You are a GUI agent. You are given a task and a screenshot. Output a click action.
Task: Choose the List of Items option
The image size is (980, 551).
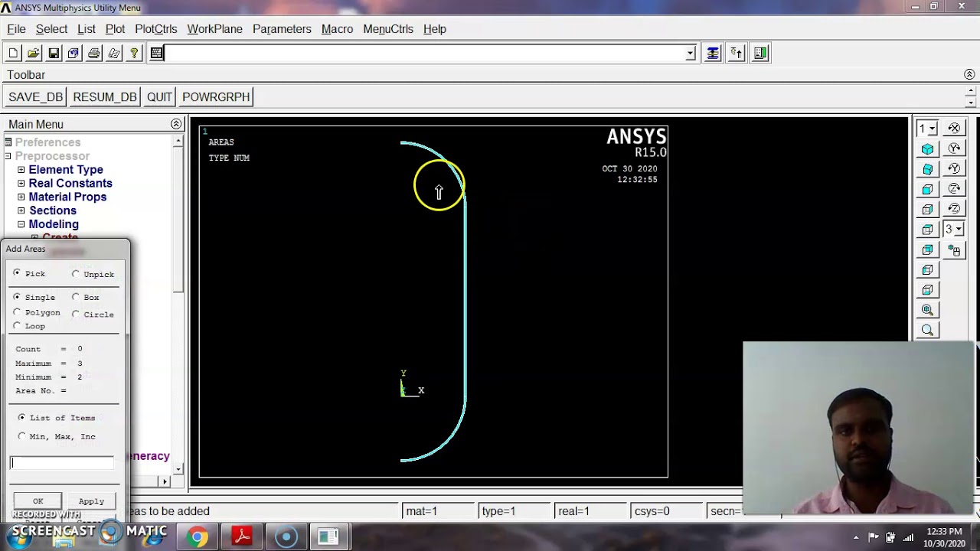(21, 418)
